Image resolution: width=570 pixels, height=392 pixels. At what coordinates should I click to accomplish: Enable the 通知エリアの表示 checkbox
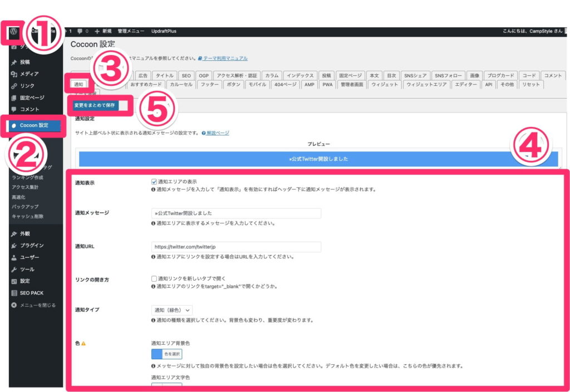154,182
